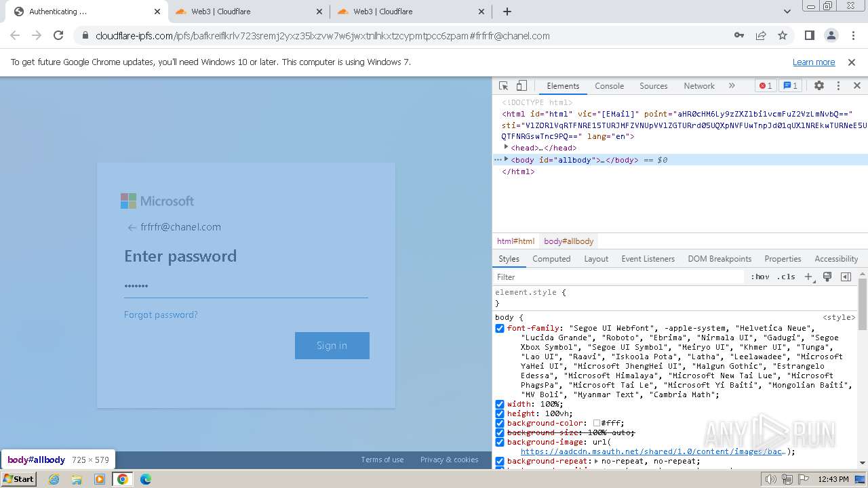Uncheck the background-image property checkbox
This screenshot has height=488, width=868.
tap(500, 442)
